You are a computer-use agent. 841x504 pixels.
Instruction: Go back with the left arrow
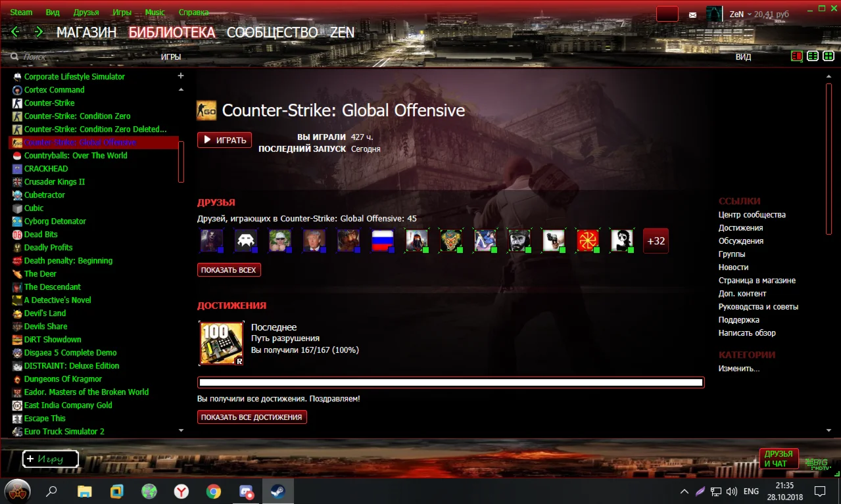click(x=15, y=32)
